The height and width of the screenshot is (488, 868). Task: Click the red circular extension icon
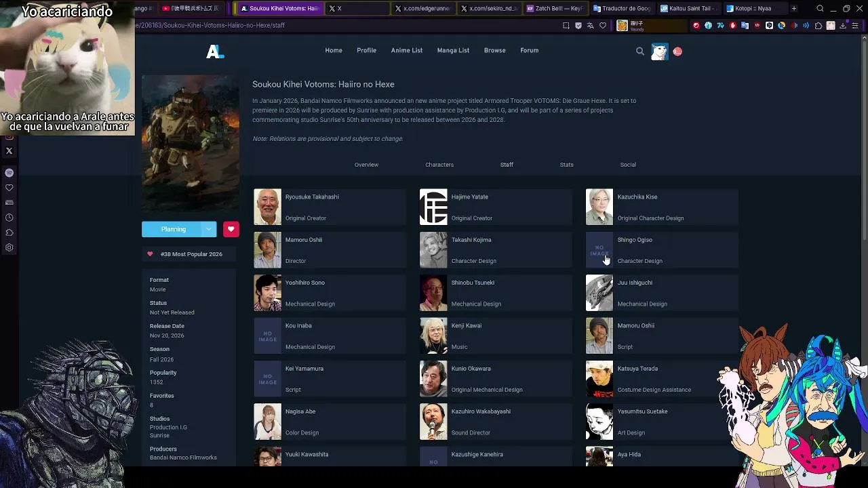(x=696, y=26)
